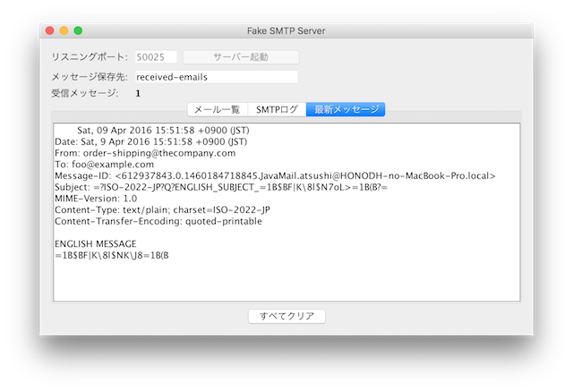The height and width of the screenshot is (392, 573).
Task: Select the 最新メッセージ tab
Action: coord(346,109)
